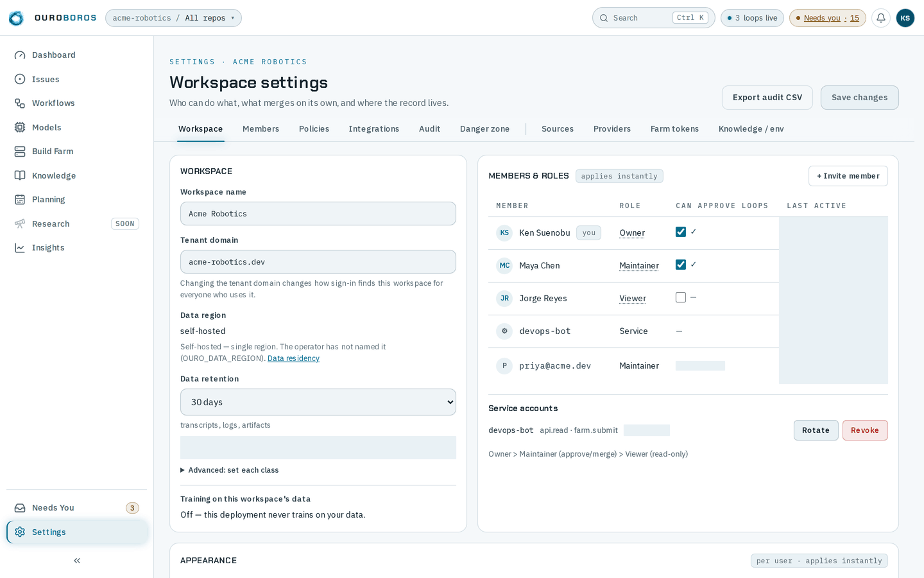
Task: Open Issues from the sidebar
Action: [x=77, y=79]
